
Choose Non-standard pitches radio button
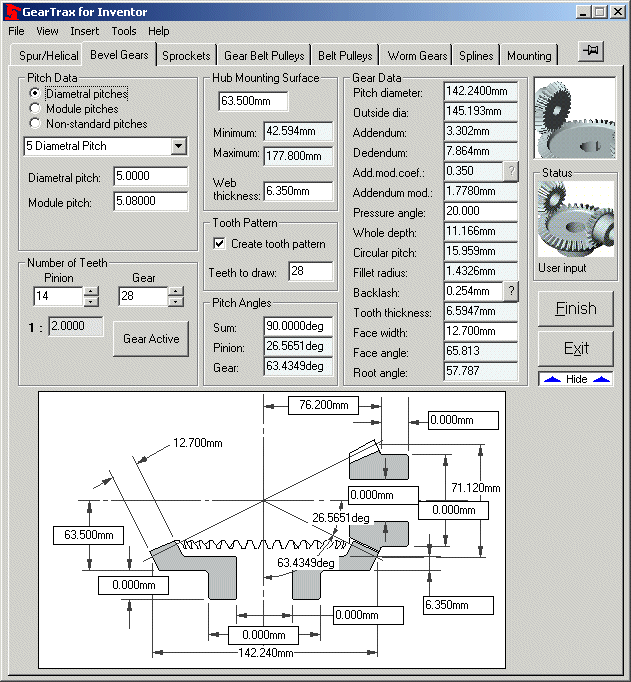(35, 124)
